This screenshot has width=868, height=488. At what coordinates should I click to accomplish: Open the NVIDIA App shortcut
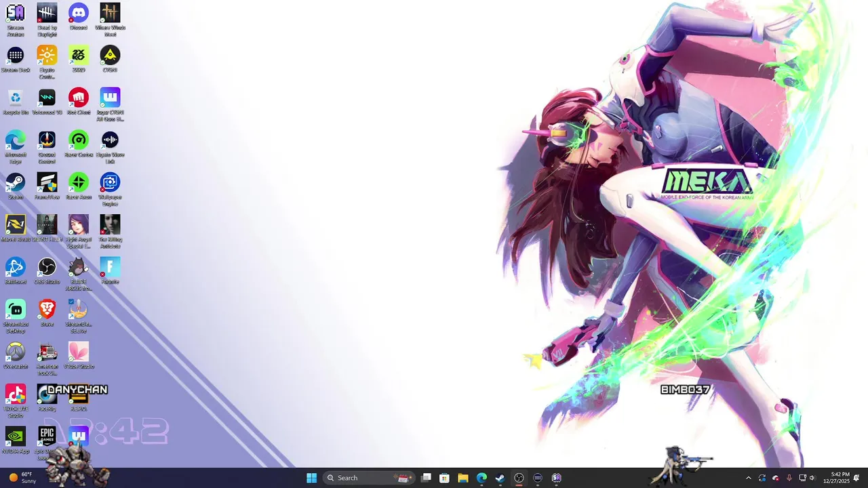(15, 440)
